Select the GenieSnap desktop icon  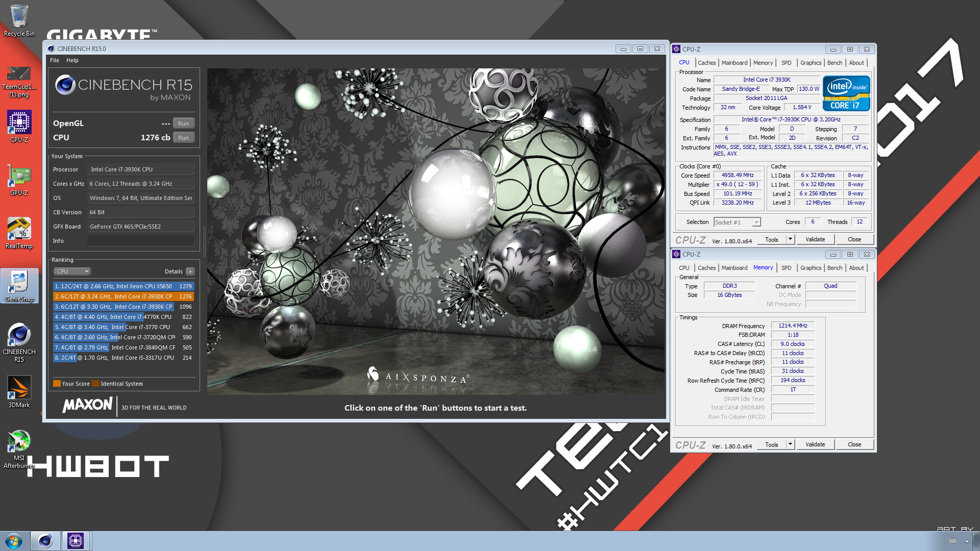pos(19,286)
